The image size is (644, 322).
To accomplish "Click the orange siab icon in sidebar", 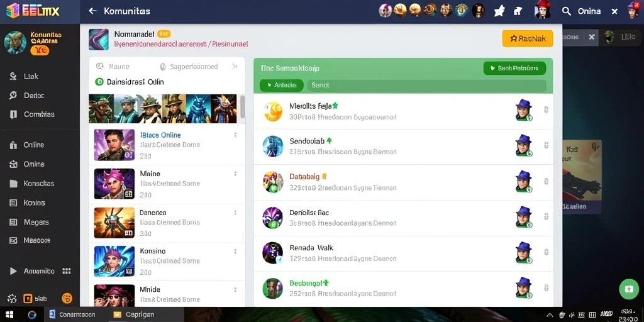I will (x=28, y=299).
